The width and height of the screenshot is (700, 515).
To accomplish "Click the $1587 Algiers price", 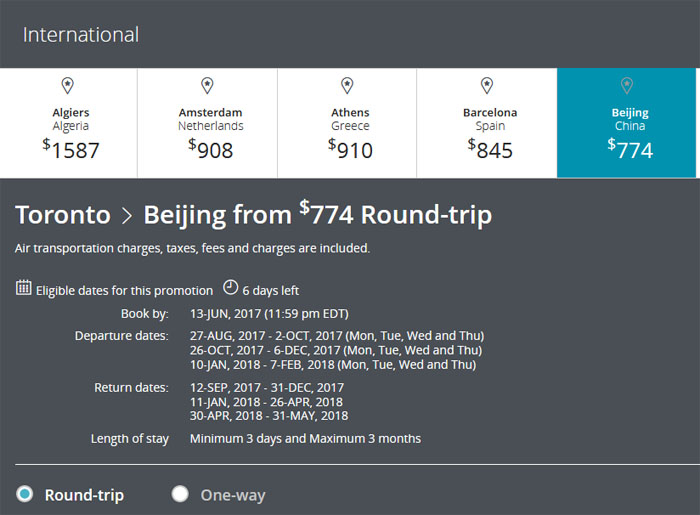I will pos(70,149).
